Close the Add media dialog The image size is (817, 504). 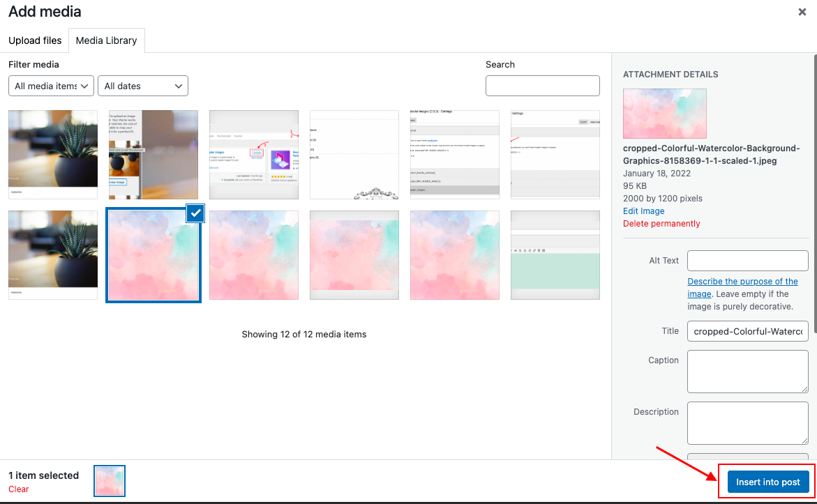point(802,12)
